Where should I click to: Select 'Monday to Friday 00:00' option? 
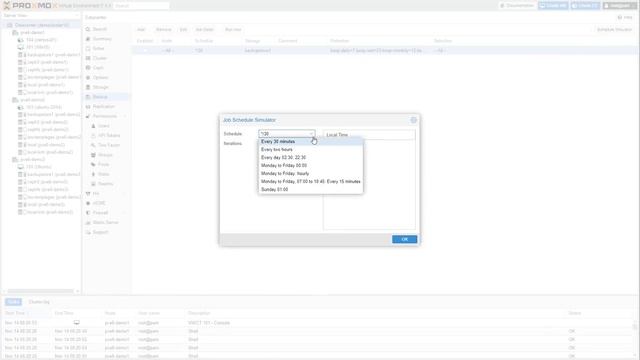pos(311,165)
